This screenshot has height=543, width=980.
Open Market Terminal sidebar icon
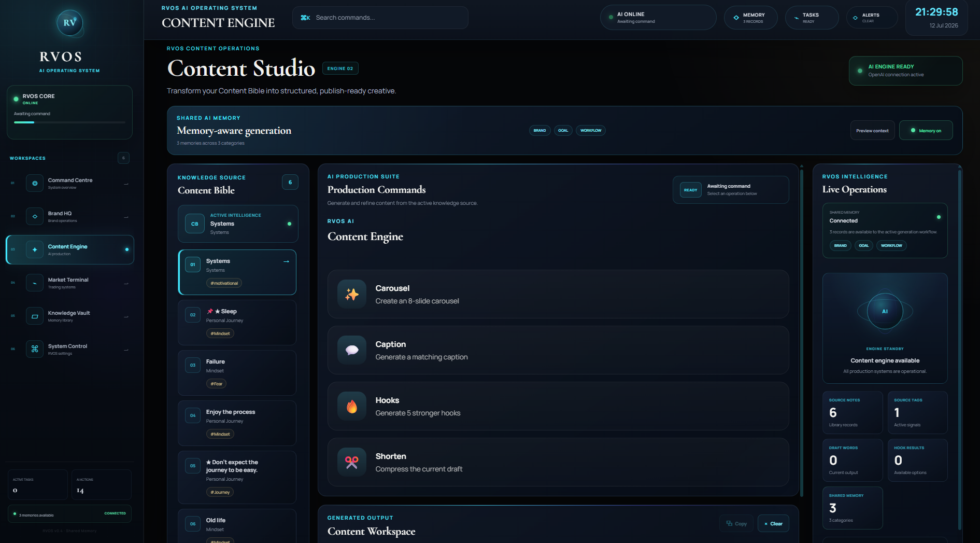tap(35, 283)
